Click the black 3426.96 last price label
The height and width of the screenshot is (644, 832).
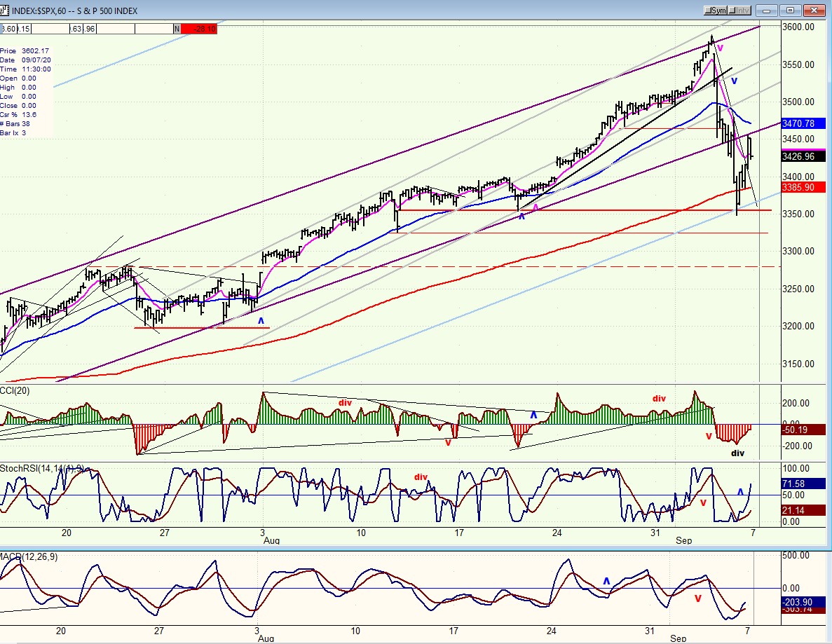coord(803,156)
